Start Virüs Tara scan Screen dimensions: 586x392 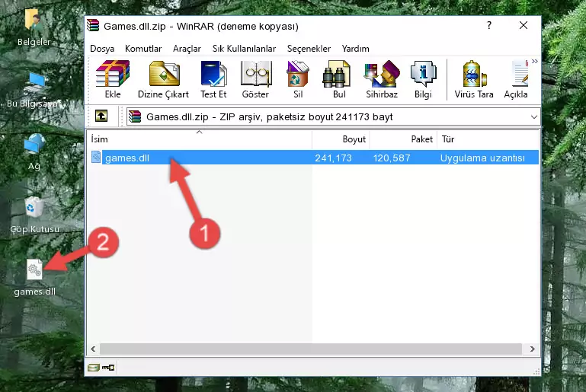474,79
